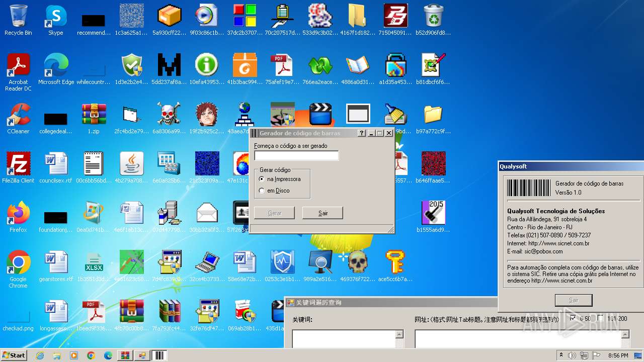Switch to WinRAR taskbar button
Viewport: 644px width, 362px height.
(x=125, y=355)
